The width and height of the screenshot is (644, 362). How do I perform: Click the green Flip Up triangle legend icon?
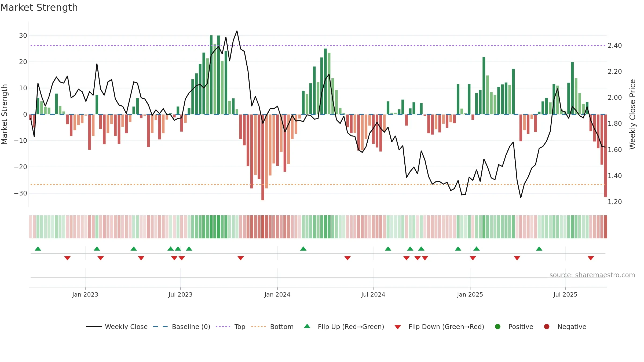pos(307,326)
